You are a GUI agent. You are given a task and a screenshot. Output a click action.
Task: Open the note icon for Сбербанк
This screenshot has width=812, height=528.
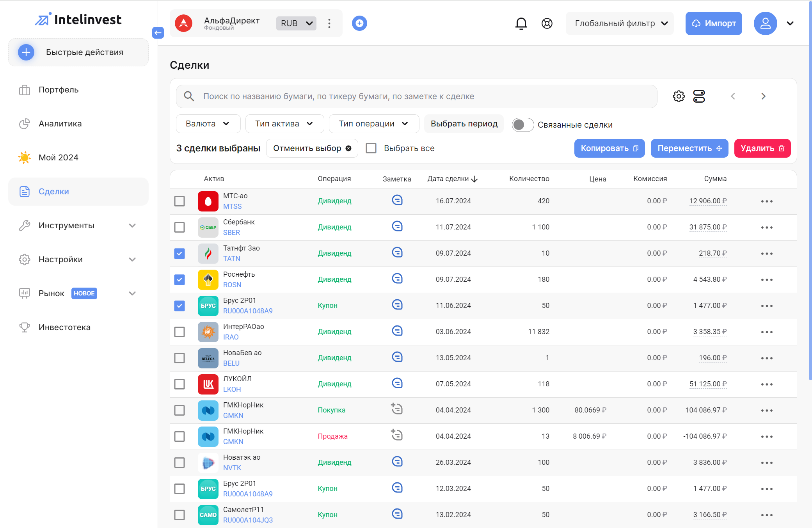click(397, 226)
